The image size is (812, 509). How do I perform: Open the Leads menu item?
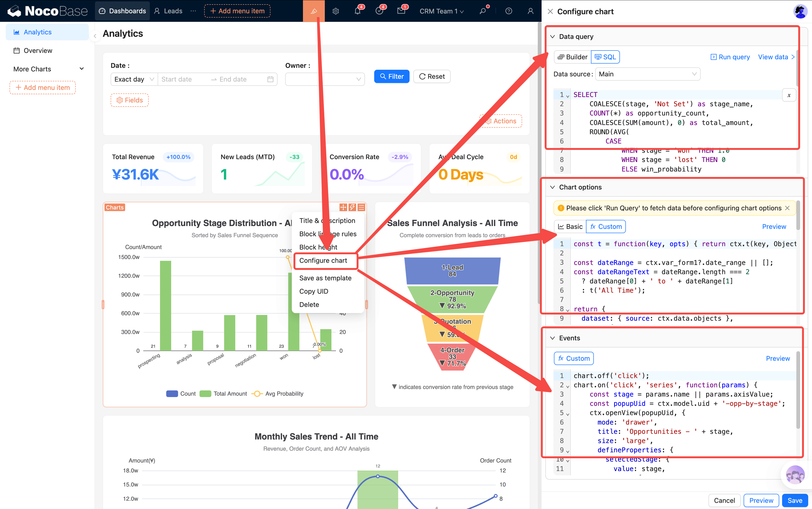pyautogui.click(x=169, y=11)
